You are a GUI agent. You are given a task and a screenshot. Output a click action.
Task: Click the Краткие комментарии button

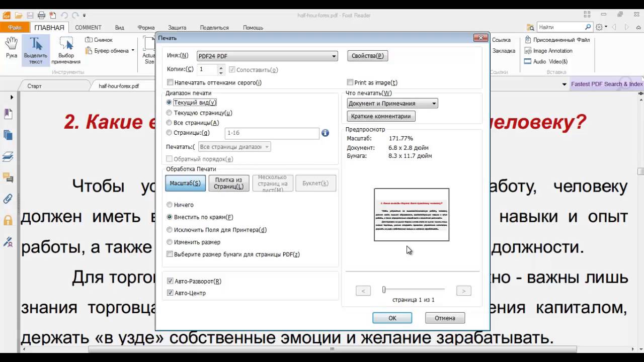tap(381, 116)
